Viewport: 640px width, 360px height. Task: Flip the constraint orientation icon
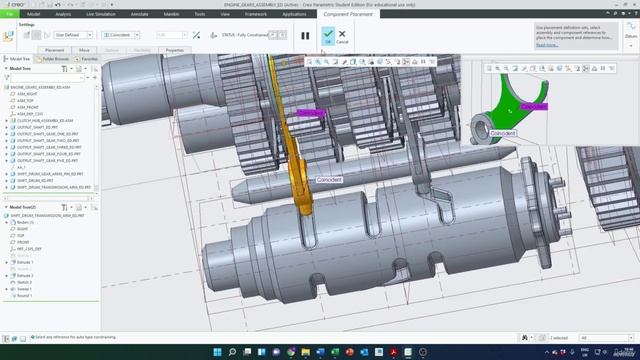click(196, 36)
